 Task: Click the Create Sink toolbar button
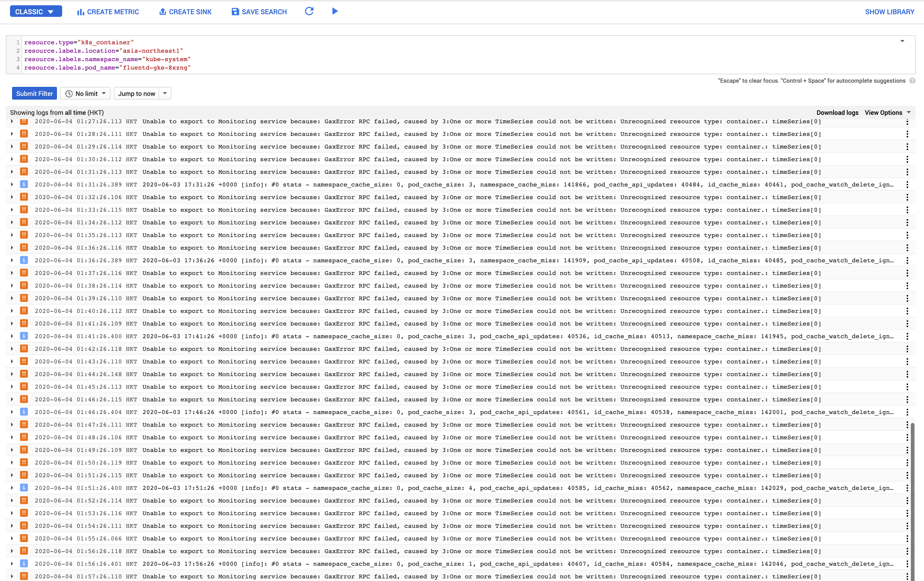click(185, 12)
